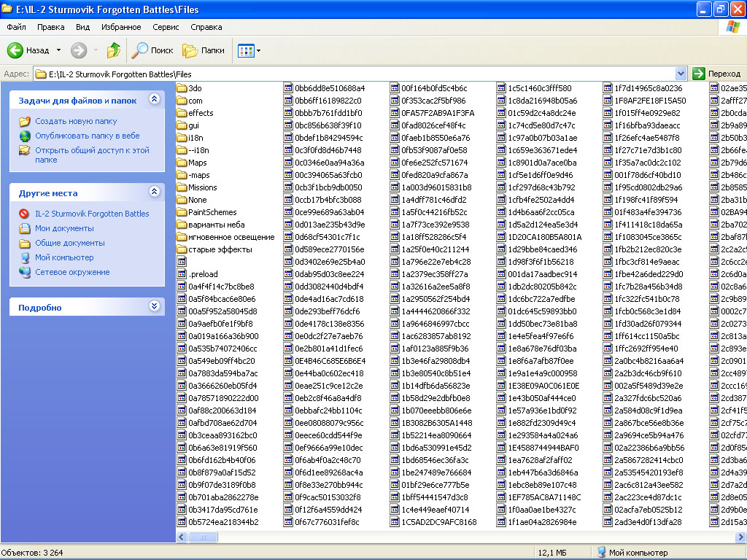This screenshot has width=747, height=560.
Task: Open Мой компьютер link in sidebar
Action: click(64, 257)
